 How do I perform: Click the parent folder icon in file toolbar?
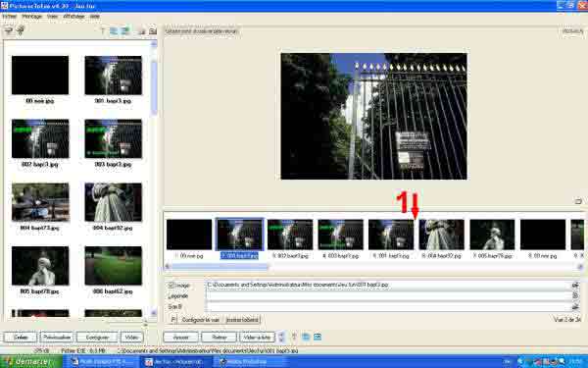(142, 31)
